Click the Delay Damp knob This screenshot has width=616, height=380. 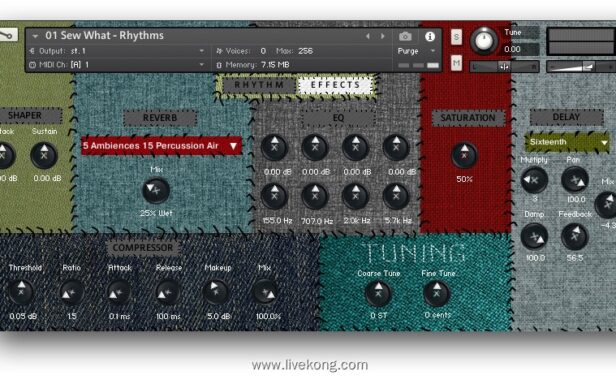pos(534,237)
